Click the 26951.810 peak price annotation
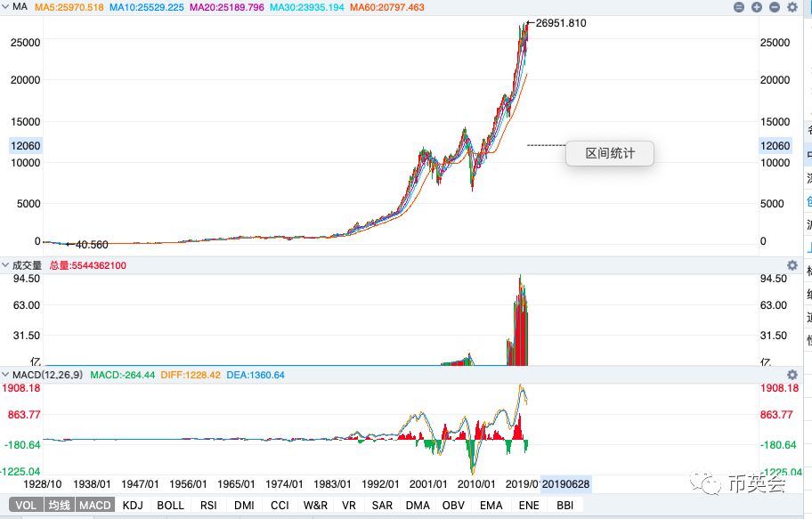The width and height of the screenshot is (812, 519). pos(561,23)
